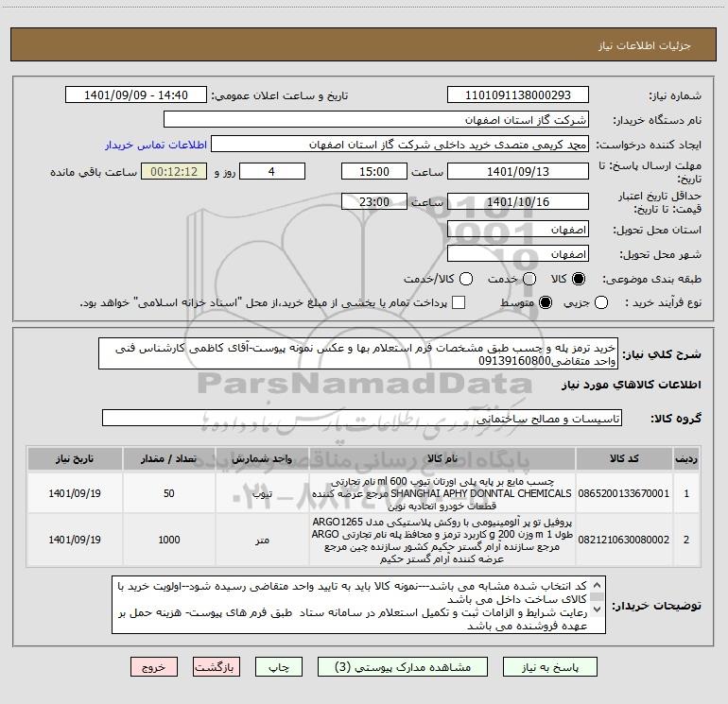Viewport: 728px width, 704px height.
Task: Select the کالا radio button
Action: pyautogui.click(x=579, y=279)
